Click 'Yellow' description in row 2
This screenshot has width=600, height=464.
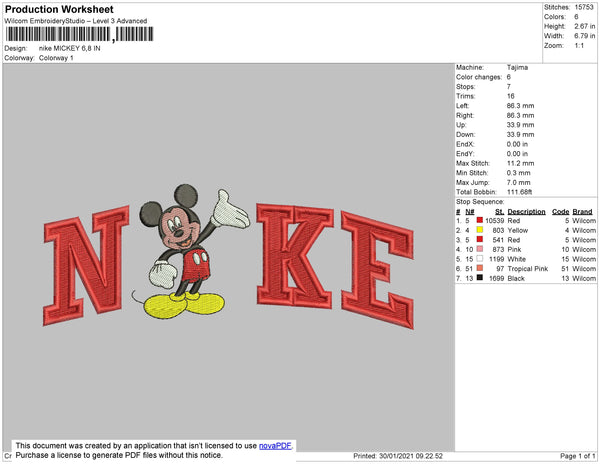pyautogui.click(x=518, y=230)
